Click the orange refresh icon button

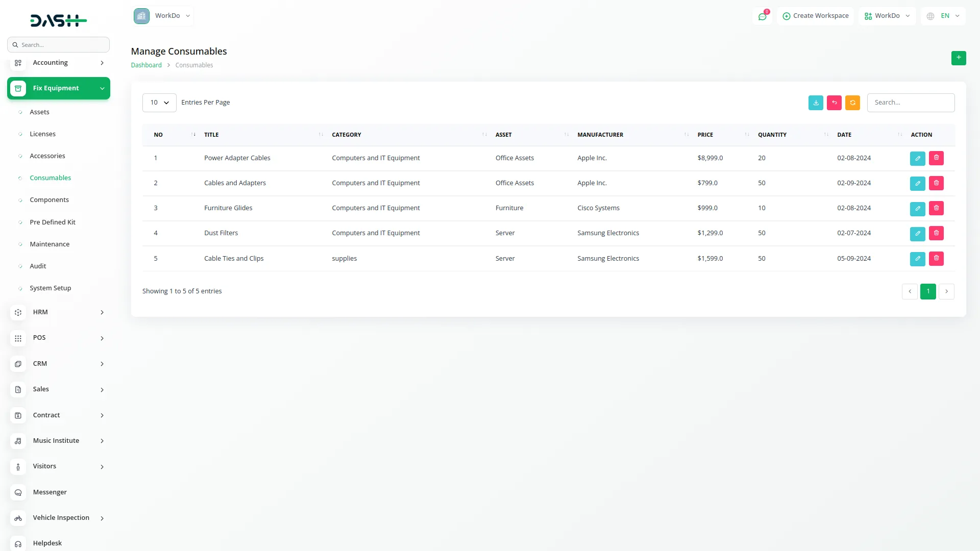[x=852, y=103]
